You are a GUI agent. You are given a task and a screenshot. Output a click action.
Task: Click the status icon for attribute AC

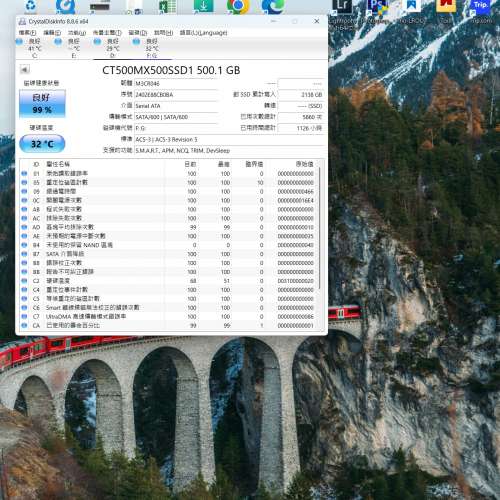[24, 218]
